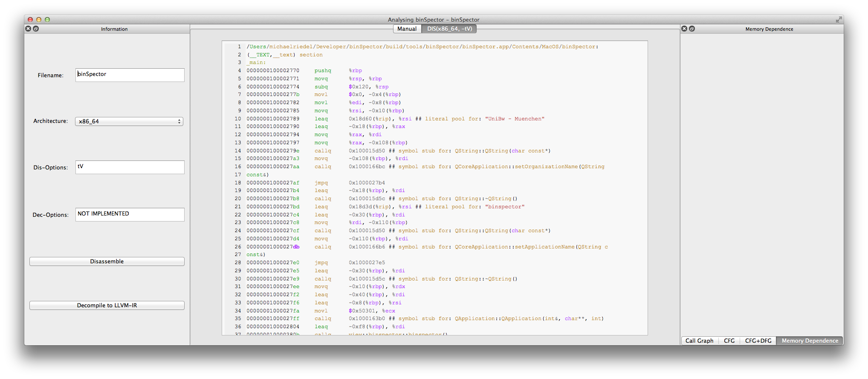Viewport: 868px width, 379px height.
Task: Click the Dis-Options input field
Action: tap(130, 167)
